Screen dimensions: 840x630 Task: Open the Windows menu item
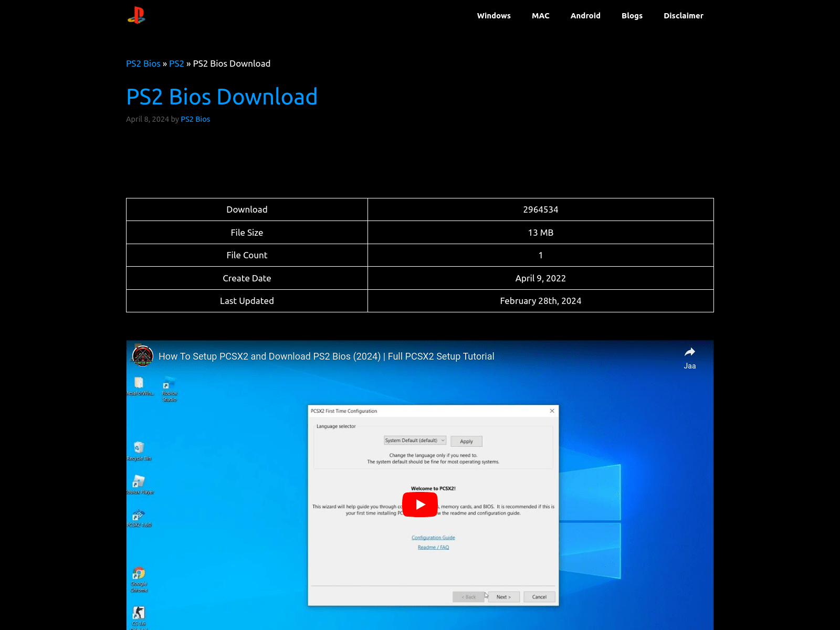(x=493, y=16)
